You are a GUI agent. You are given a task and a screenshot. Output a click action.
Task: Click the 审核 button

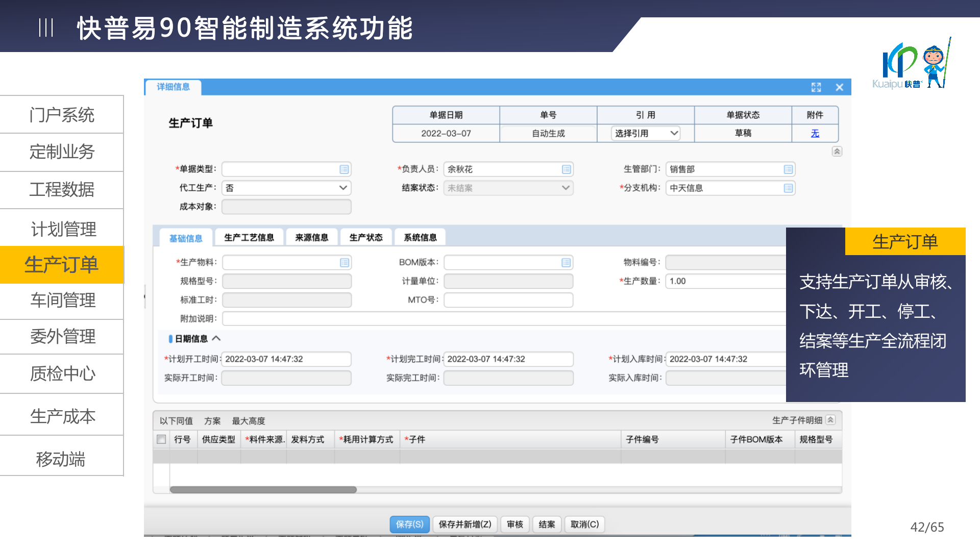[514, 524]
